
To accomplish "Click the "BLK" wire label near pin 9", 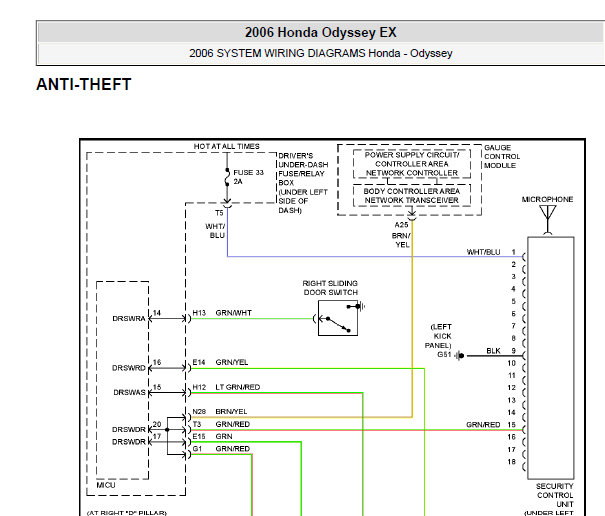I will click(x=493, y=350).
